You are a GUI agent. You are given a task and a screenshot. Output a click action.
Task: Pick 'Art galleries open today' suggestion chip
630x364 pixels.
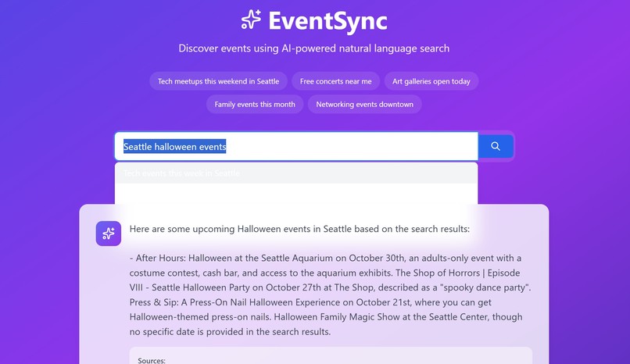pos(431,81)
